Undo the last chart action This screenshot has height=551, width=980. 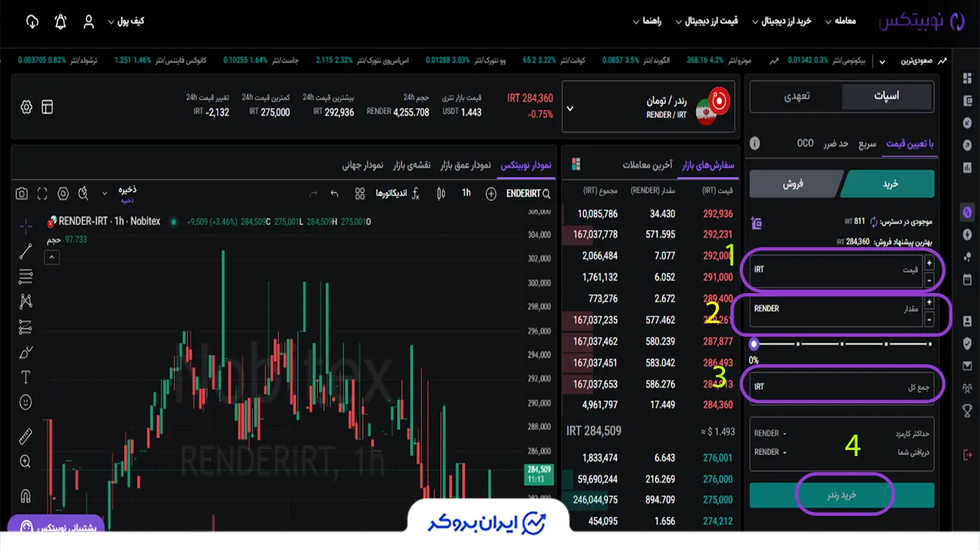(x=334, y=194)
